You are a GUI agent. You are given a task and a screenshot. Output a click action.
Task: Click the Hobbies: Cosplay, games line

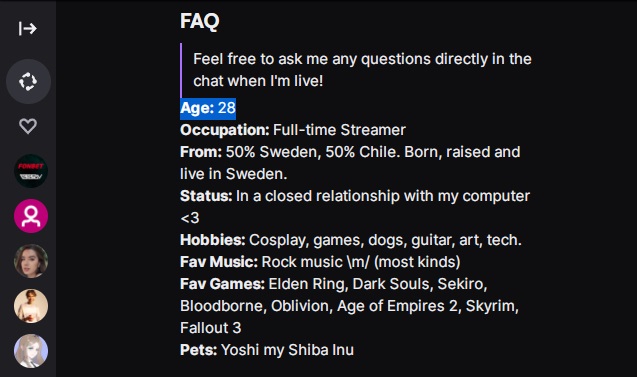(351, 240)
